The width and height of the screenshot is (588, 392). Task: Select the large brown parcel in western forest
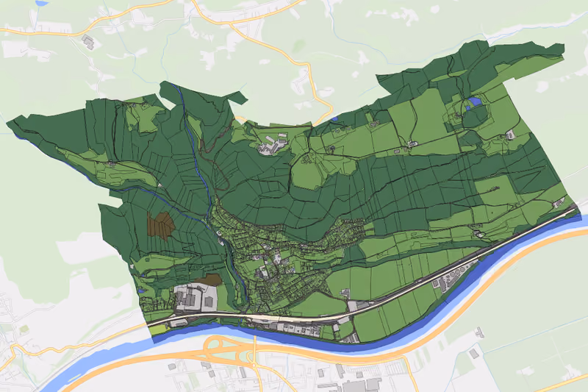coord(160,226)
